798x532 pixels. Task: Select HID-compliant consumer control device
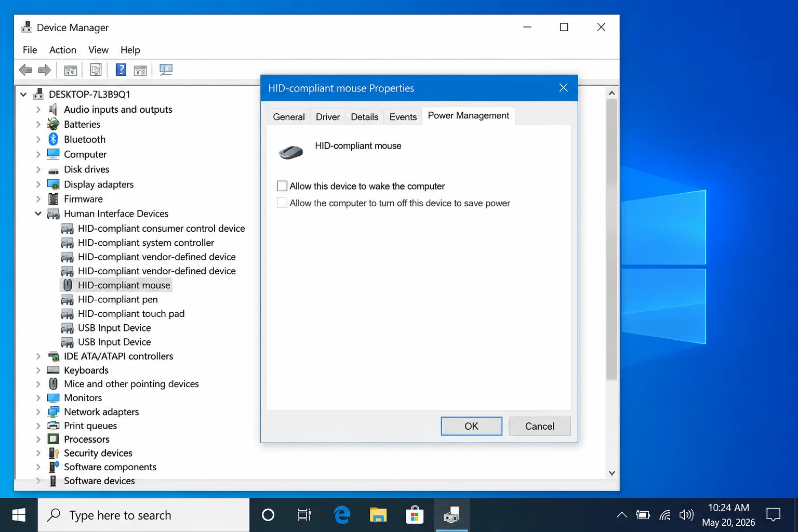[161, 228]
